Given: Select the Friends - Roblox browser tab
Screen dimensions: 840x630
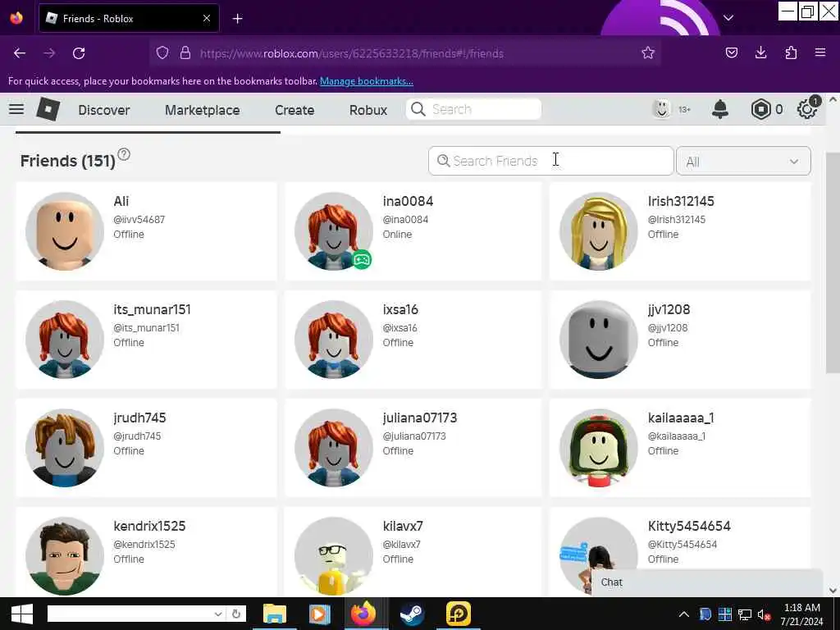Looking at the screenshot, I should click(x=129, y=18).
